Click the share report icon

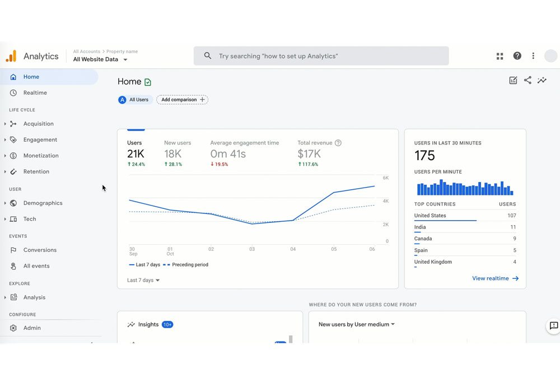click(x=528, y=80)
